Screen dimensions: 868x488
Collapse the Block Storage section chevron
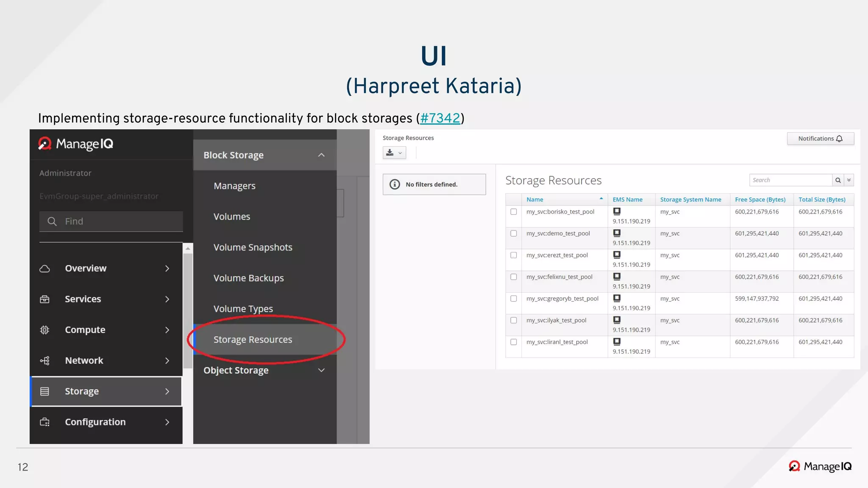click(321, 155)
